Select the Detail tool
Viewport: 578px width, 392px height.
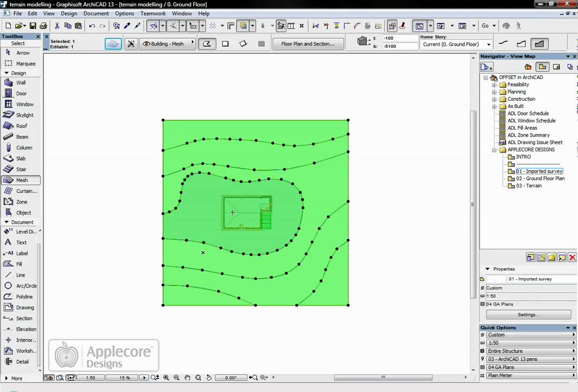coord(20,362)
